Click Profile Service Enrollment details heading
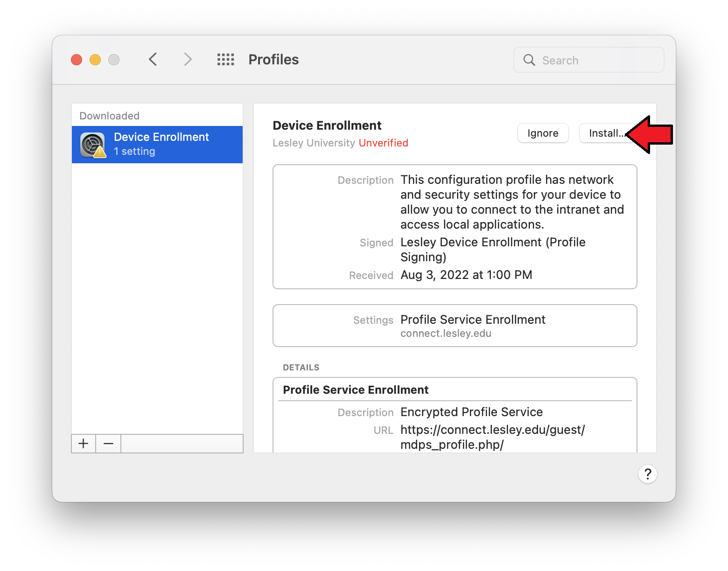Screen dimensions: 728x571 (x=356, y=390)
